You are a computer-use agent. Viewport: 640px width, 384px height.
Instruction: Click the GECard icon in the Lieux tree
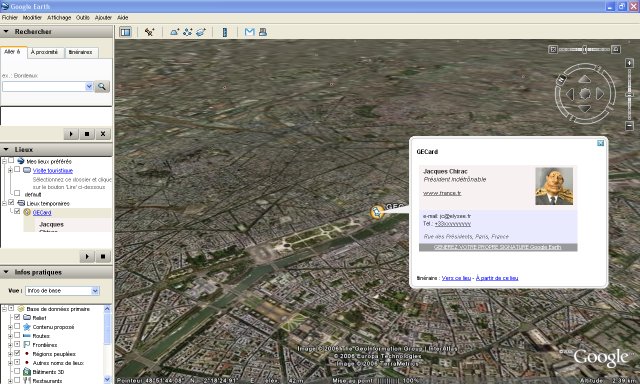[x=27, y=212]
